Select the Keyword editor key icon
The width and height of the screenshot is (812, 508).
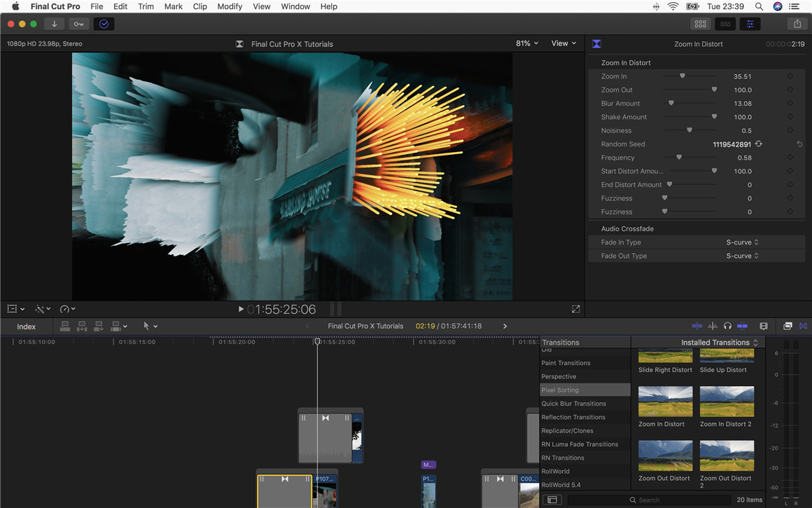point(78,23)
